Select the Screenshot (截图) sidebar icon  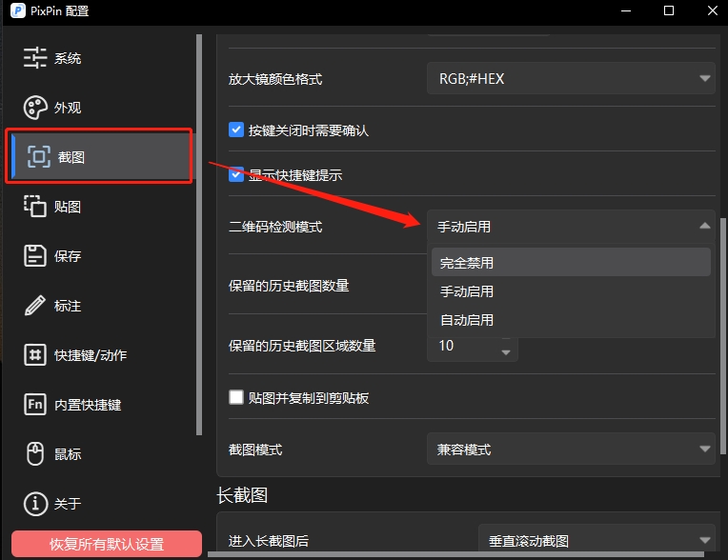(39, 157)
